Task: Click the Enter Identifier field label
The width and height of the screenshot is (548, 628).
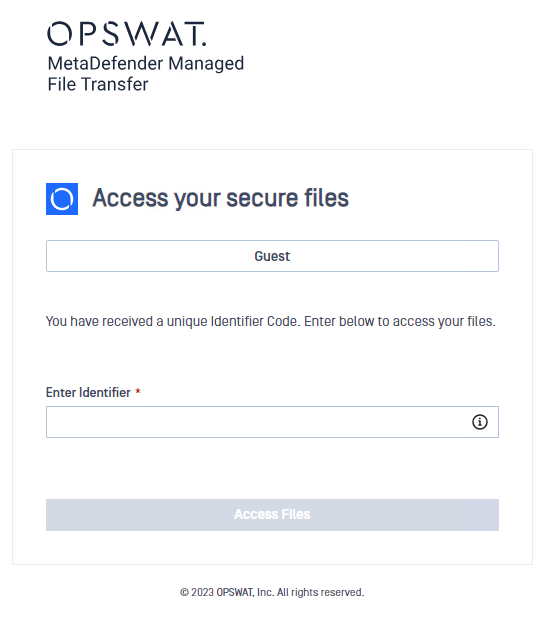Action: 88,392
